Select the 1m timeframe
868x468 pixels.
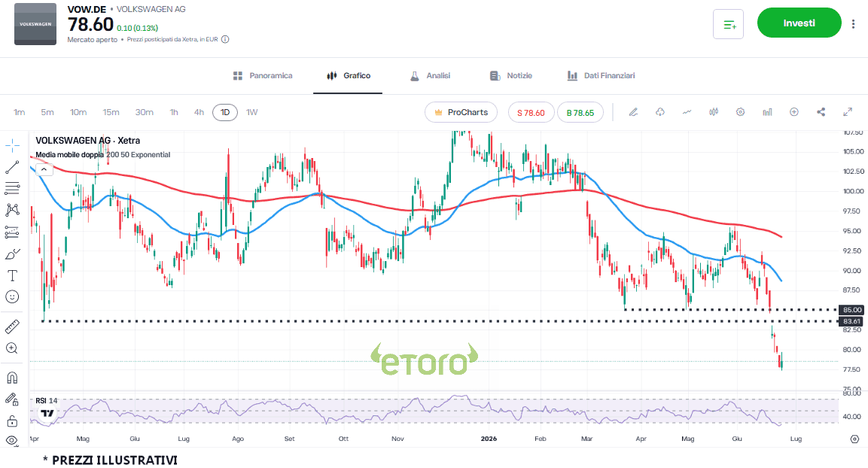coord(20,112)
